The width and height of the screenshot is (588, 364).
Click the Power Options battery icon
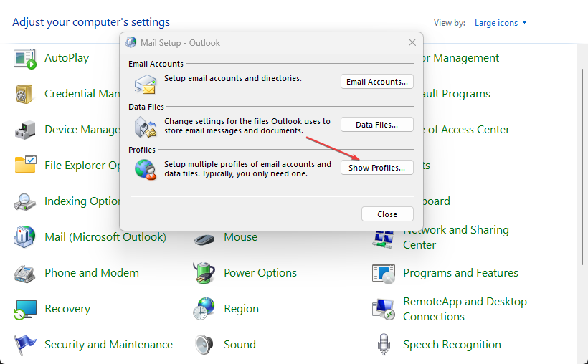click(204, 272)
